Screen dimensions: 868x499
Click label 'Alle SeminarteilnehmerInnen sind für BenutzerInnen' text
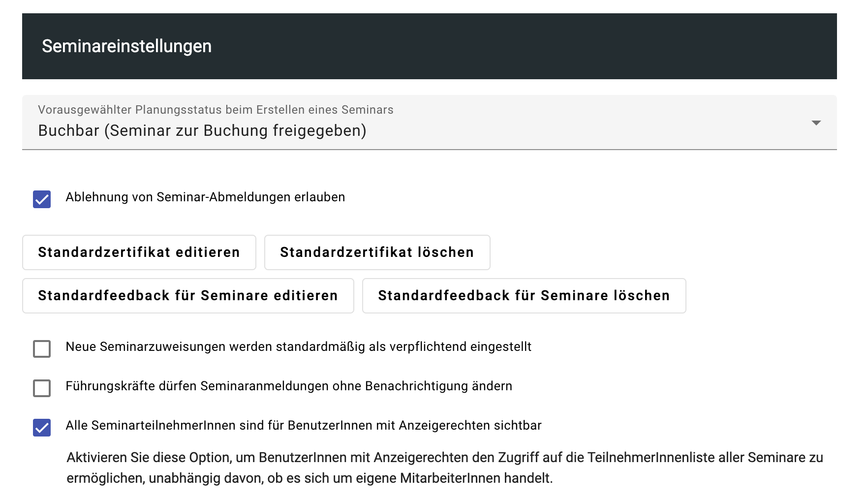click(x=303, y=426)
